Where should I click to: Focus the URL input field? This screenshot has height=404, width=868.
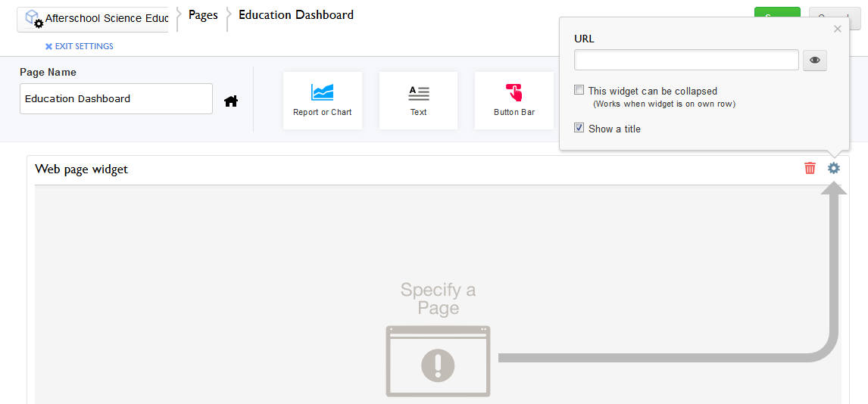pos(686,60)
